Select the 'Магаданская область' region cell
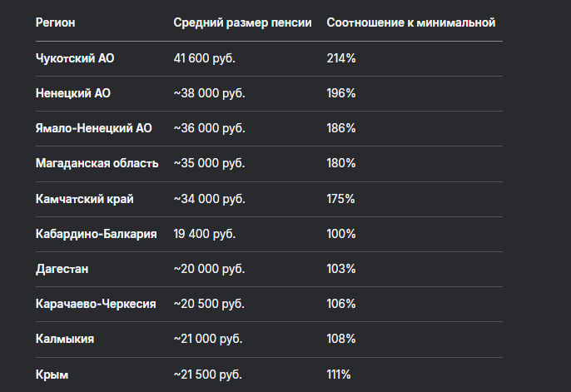Screen dimensions: 571x392 pos(97,164)
